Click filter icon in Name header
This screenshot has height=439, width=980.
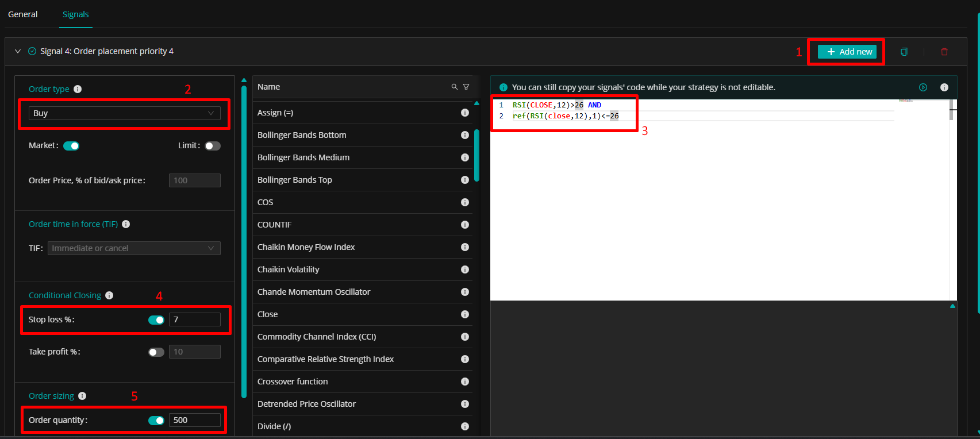coord(466,87)
